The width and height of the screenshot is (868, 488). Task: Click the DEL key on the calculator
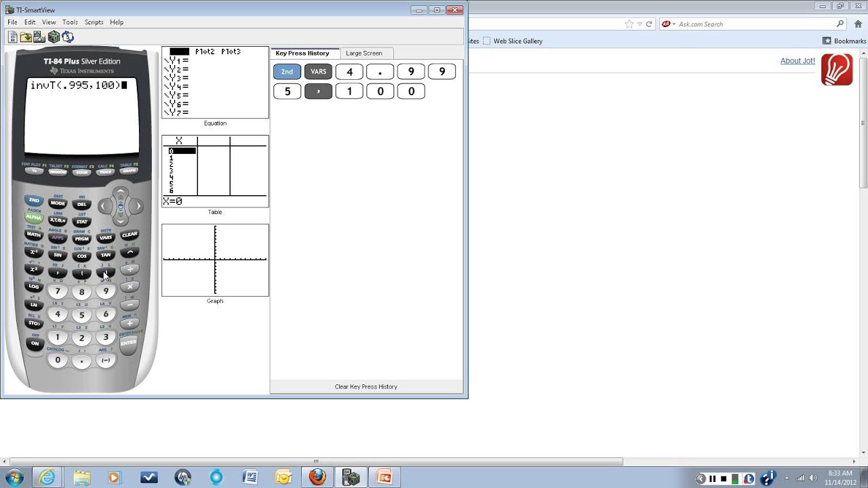point(82,204)
